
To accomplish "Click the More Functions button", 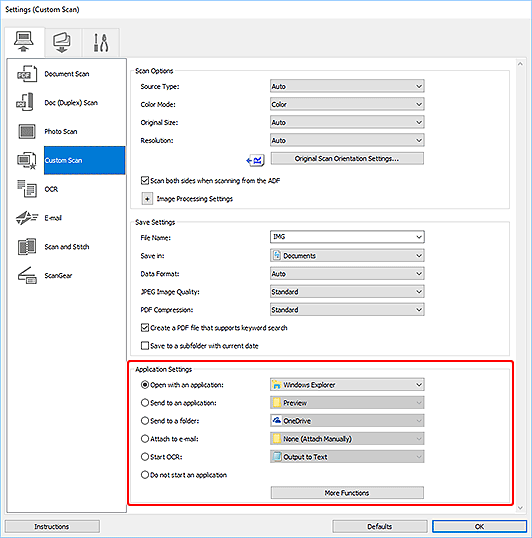I will 347,493.
